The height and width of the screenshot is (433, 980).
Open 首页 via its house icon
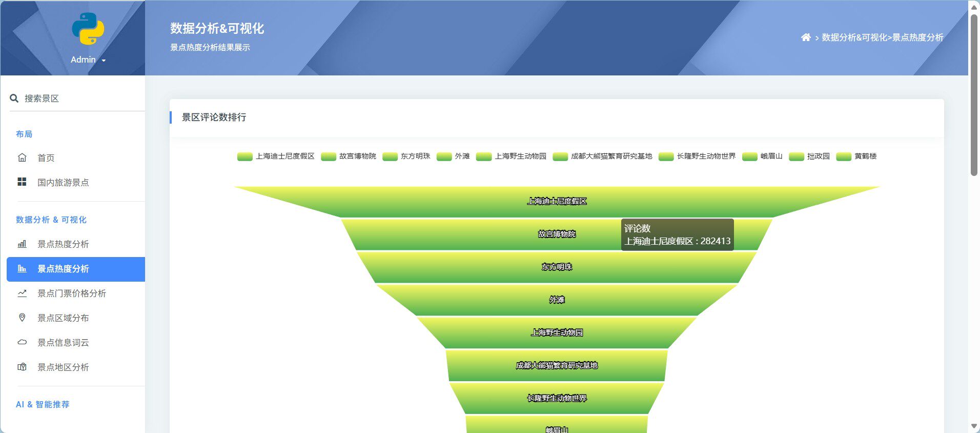pos(22,158)
